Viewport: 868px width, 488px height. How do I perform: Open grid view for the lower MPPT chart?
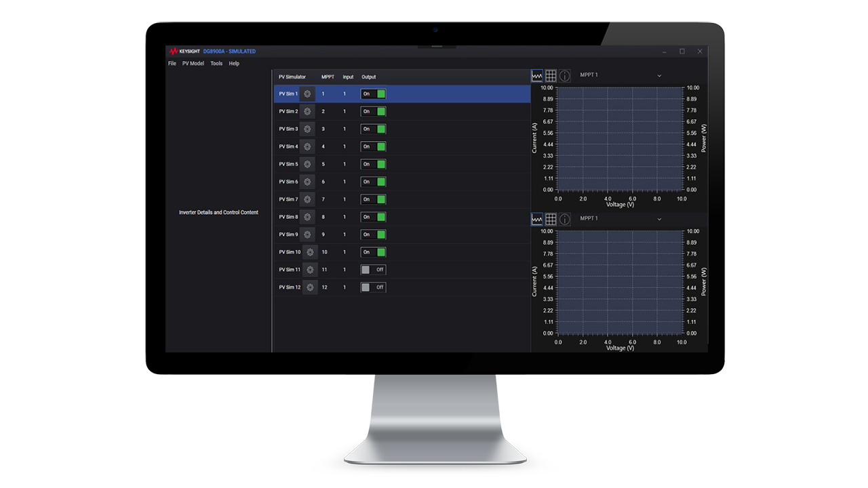tap(551, 218)
